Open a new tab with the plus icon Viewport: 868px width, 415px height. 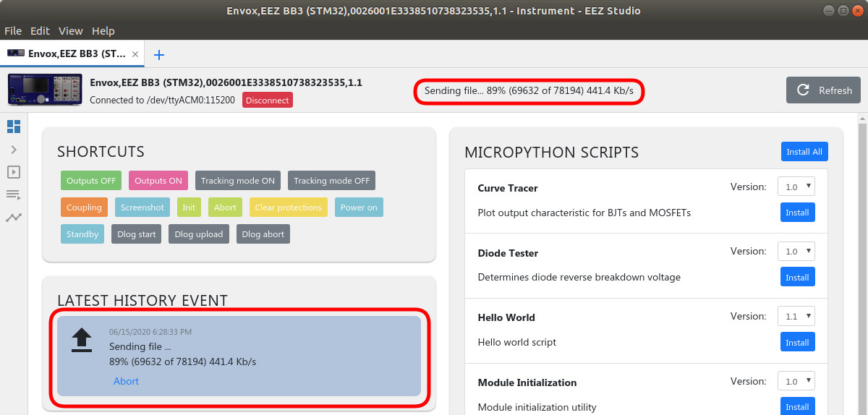click(x=159, y=54)
